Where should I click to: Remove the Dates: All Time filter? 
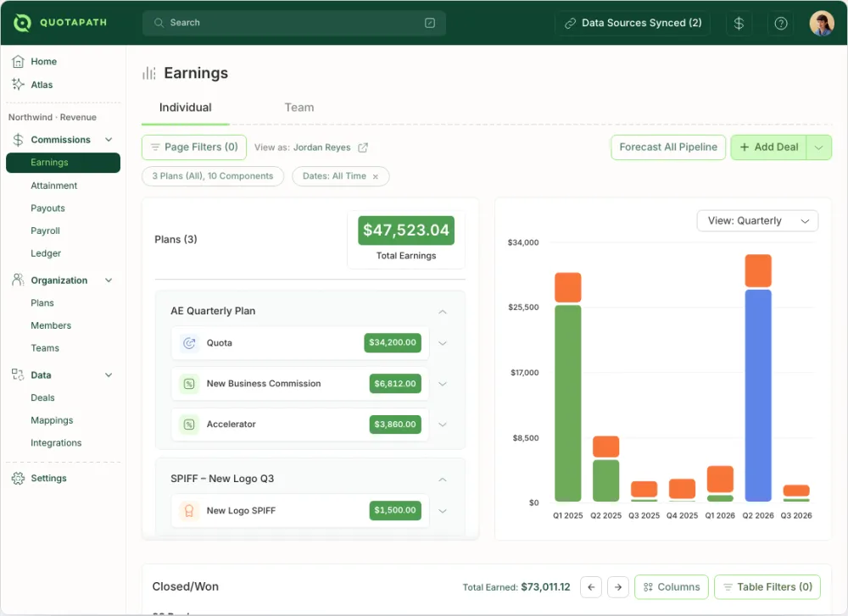[376, 177]
